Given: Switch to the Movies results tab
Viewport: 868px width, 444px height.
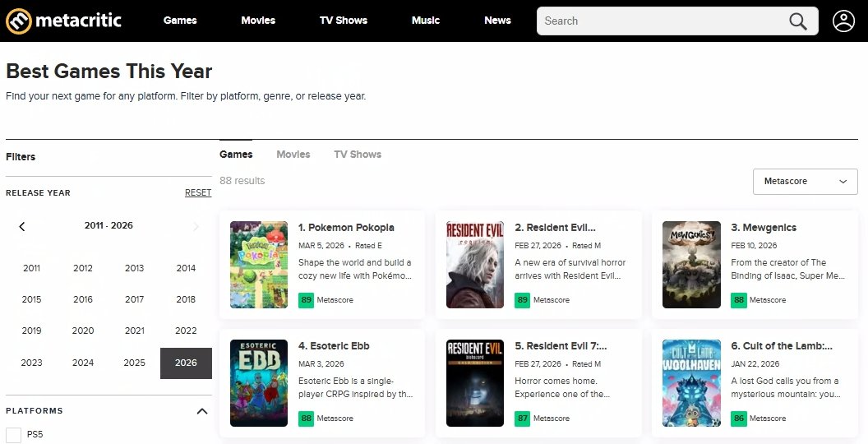Looking at the screenshot, I should pos(293,155).
